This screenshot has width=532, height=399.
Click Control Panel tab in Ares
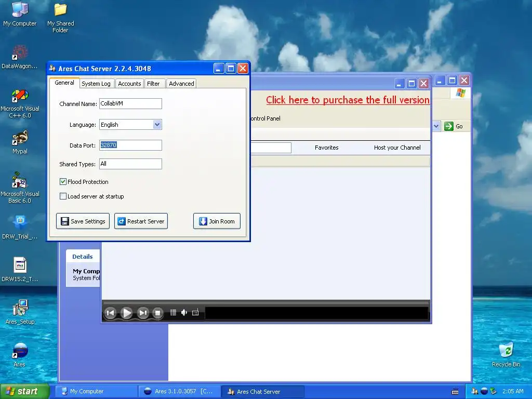point(265,118)
